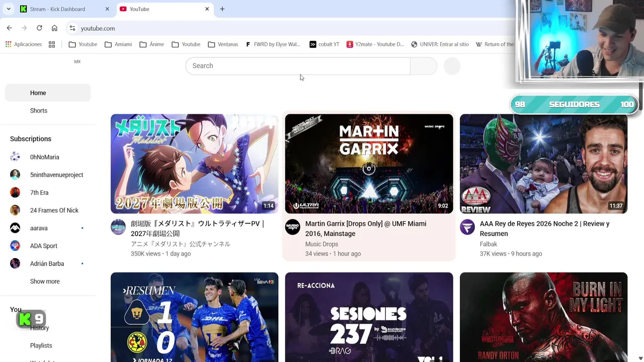Open UNIVER: Entrar al sitio bookmark
This screenshot has height=362, width=644.
coord(440,44)
